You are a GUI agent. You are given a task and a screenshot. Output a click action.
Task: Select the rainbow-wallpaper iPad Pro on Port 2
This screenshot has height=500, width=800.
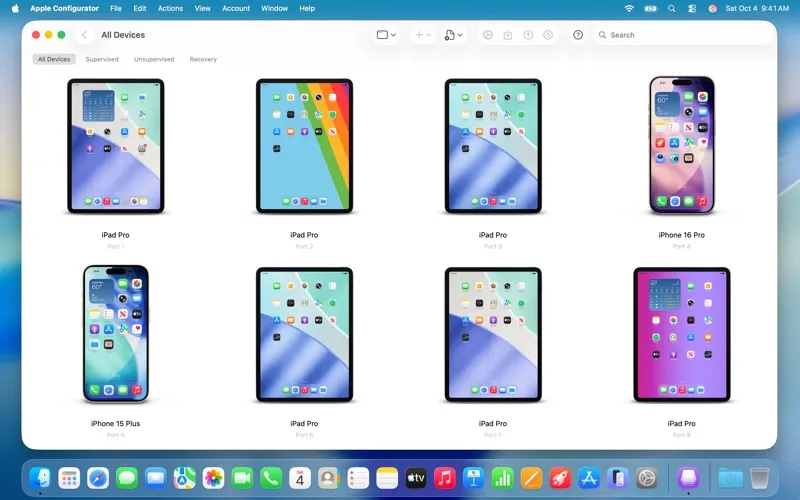[x=305, y=146]
